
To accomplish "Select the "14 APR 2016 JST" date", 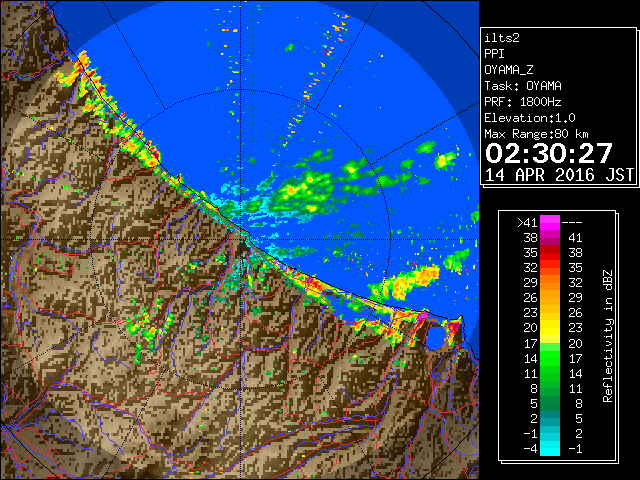I will (559, 175).
